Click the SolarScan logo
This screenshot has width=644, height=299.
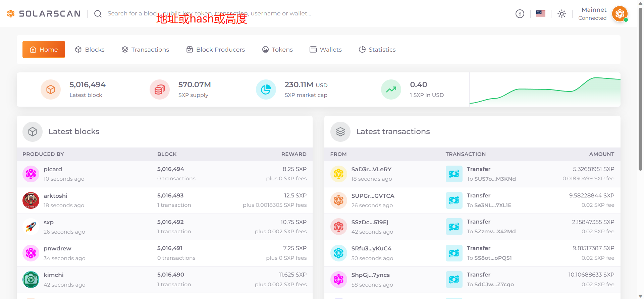[x=44, y=13]
